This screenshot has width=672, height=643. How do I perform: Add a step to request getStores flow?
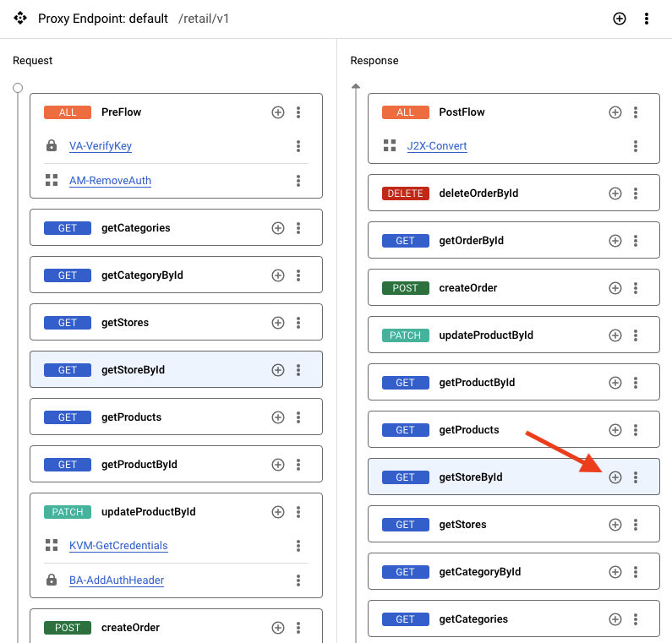(278, 323)
